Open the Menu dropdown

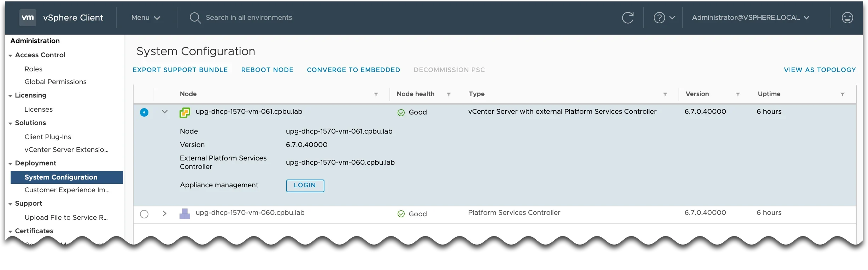coord(146,18)
